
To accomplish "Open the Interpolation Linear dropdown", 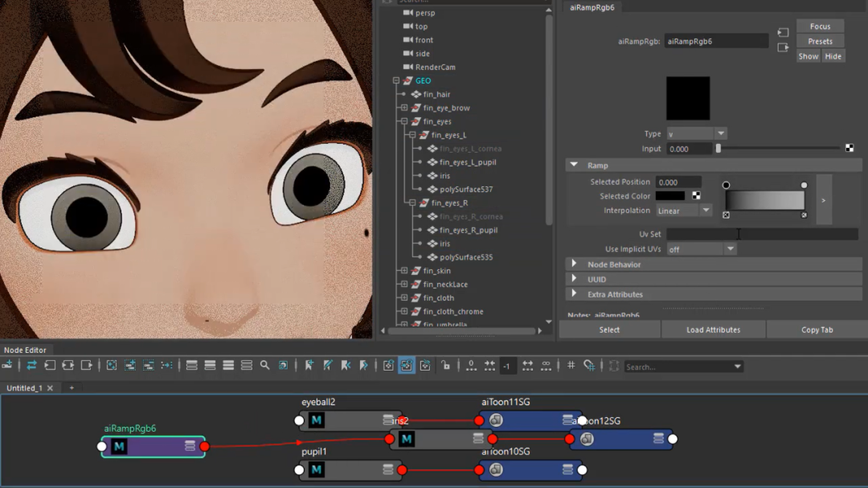I will tap(682, 211).
